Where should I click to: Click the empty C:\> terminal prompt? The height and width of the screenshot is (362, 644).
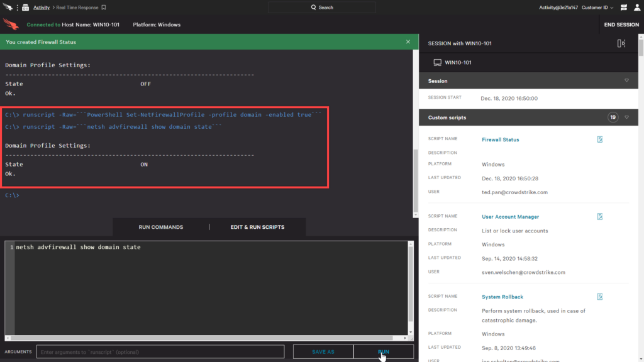tap(12, 195)
